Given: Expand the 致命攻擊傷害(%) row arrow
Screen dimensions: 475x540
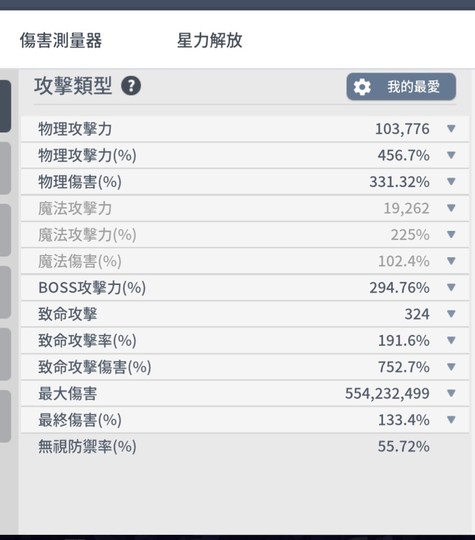Looking at the screenshot, I should pyautogui.click(x=451, y=367).
